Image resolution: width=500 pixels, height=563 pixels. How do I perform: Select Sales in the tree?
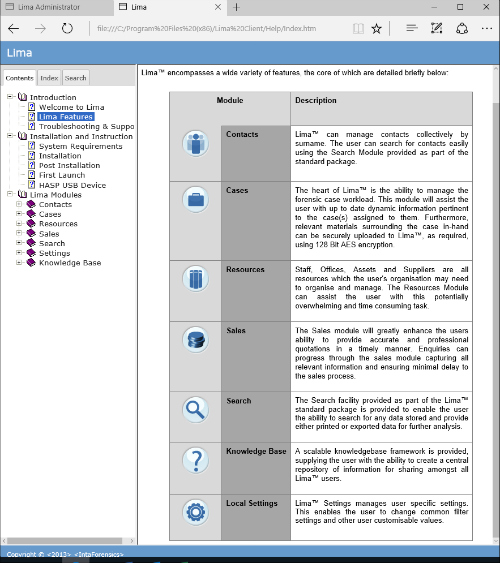[49, 234]
